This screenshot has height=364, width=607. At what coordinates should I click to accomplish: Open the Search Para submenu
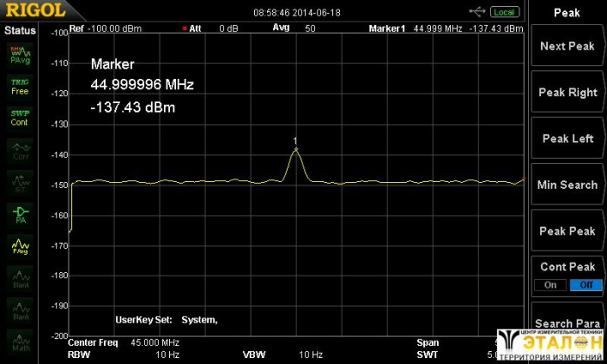[566, 323]
